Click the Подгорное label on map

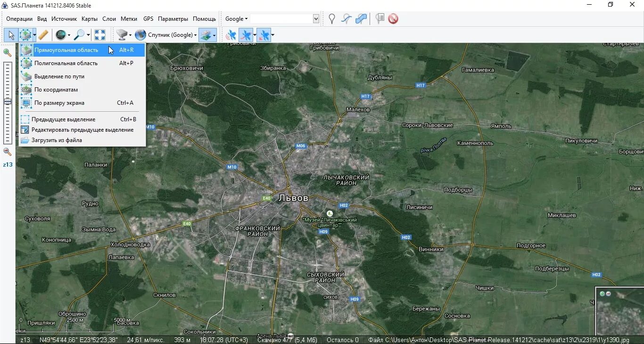[531, 246]
